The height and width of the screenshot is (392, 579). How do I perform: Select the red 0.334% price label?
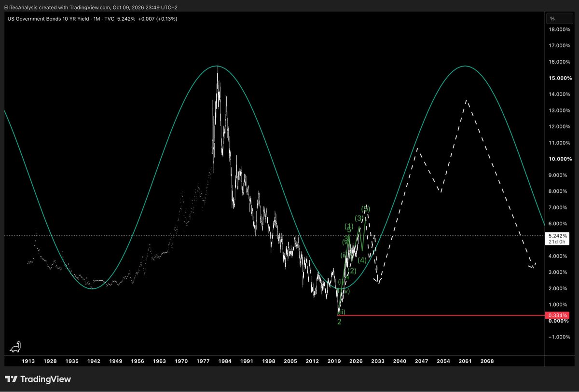558,315
